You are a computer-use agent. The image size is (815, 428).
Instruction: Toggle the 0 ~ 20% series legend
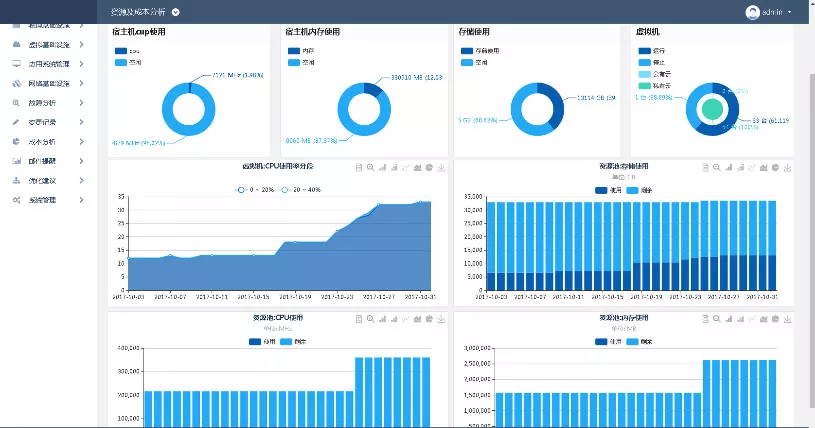tap(255, 190)
